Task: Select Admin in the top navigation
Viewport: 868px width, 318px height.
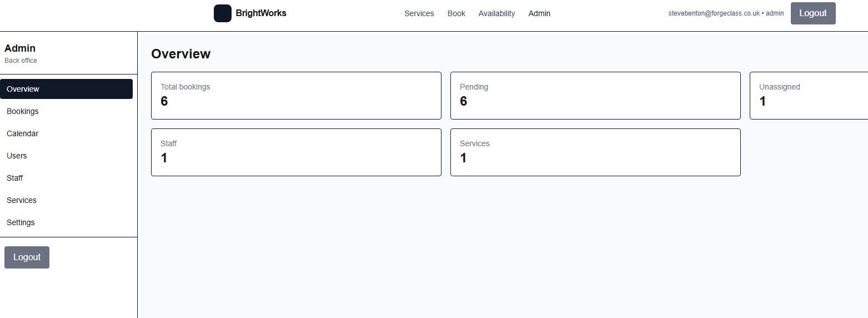Action: pyautogui.click(x=539, y=13)
